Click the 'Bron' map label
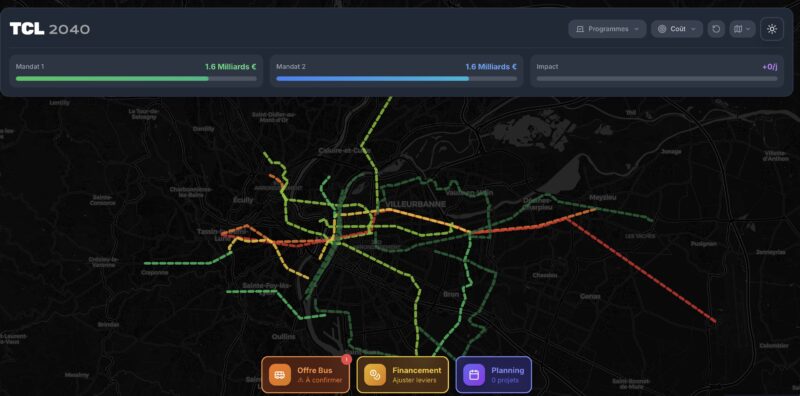800x396 pixels. [451, 294]
